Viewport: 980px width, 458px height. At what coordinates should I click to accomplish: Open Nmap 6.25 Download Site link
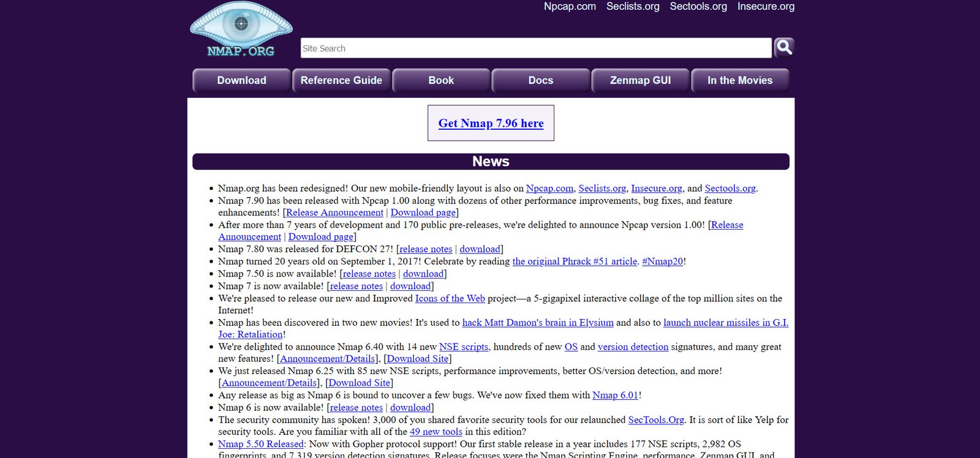pos(360,383)
